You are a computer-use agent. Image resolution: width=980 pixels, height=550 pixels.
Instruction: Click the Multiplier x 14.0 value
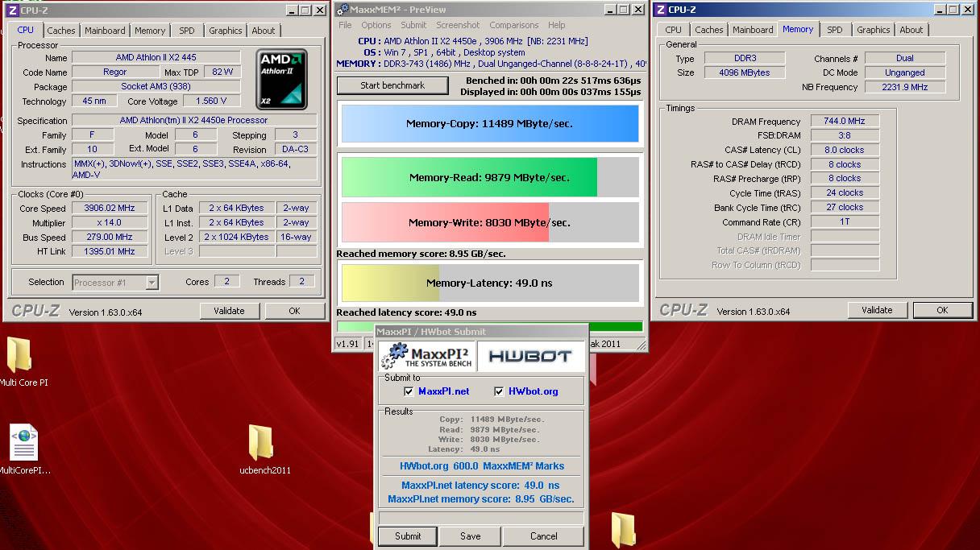pyautogui.click(x=110, y=222)
